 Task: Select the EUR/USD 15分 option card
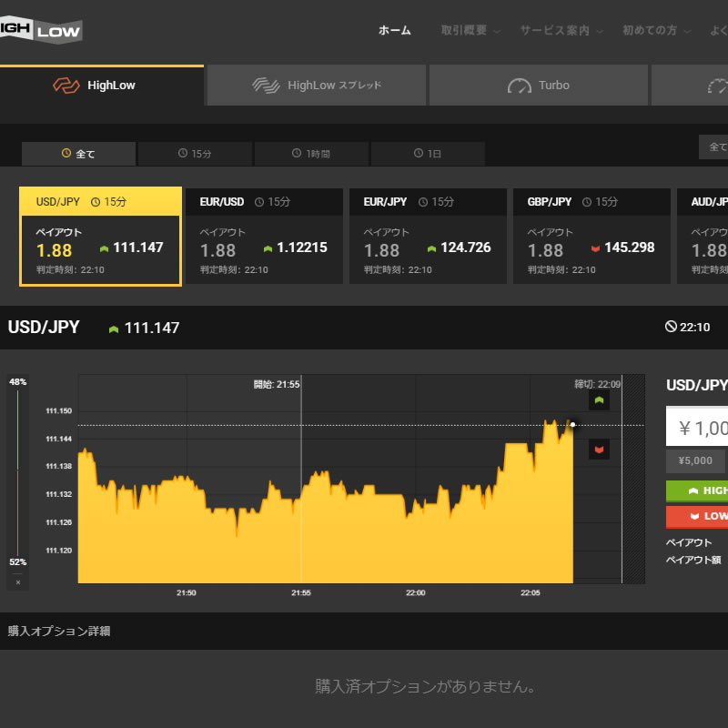click(264, 237)
